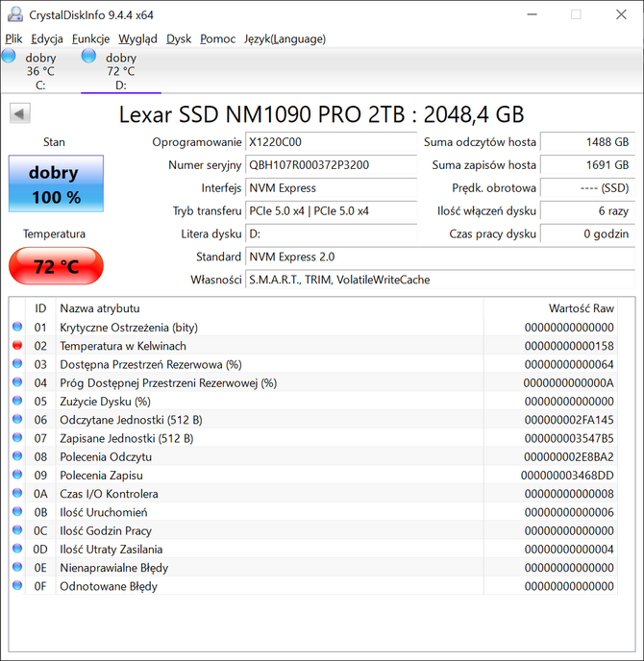Click the red 72 °C temperature button
This screenshot has width=644, height=661.
point(56,265)
